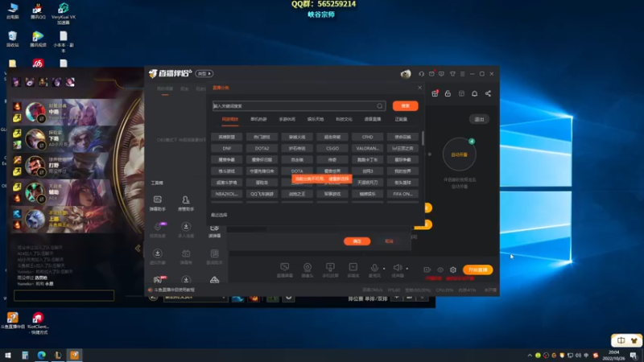Open the 读弹幕 tool in toolbox
Viewport: 644px width, 362px height.
(214, 231)
